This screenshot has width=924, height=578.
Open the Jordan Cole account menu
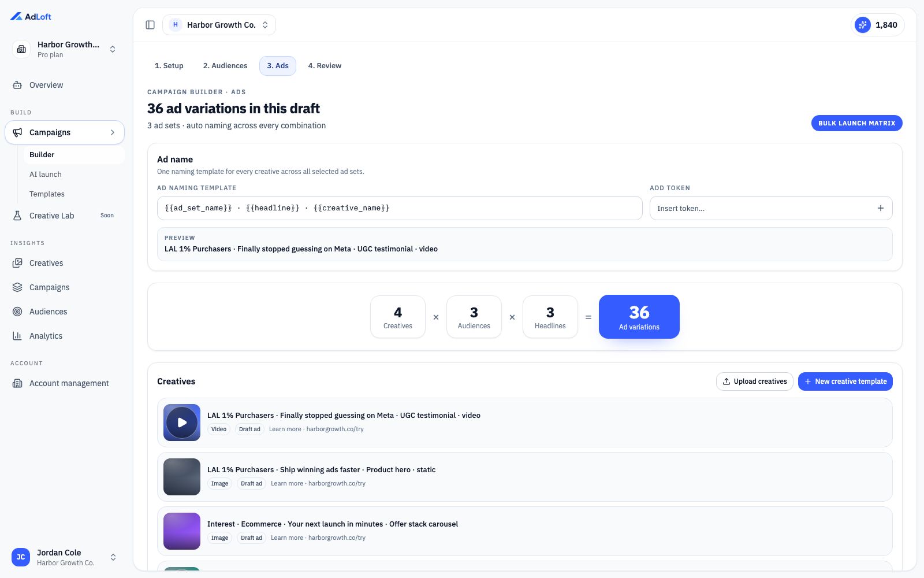pyautogui.click(x=65, y=557)
